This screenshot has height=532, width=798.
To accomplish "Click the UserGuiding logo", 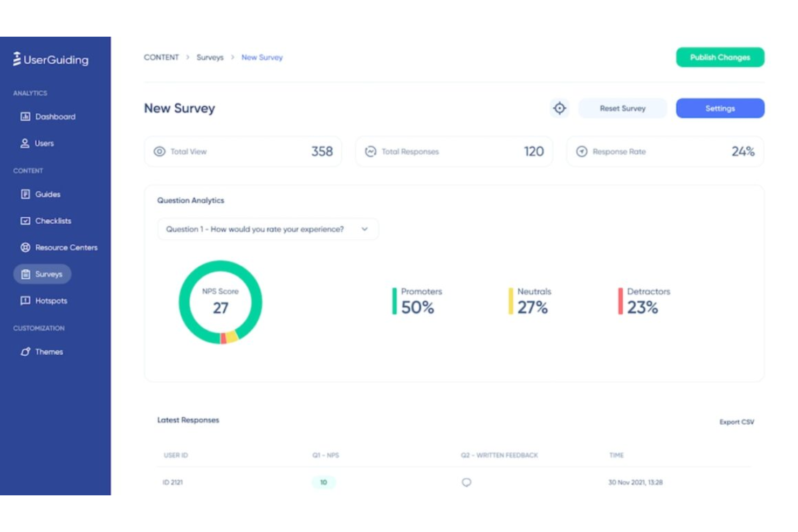I will point(51,59).
